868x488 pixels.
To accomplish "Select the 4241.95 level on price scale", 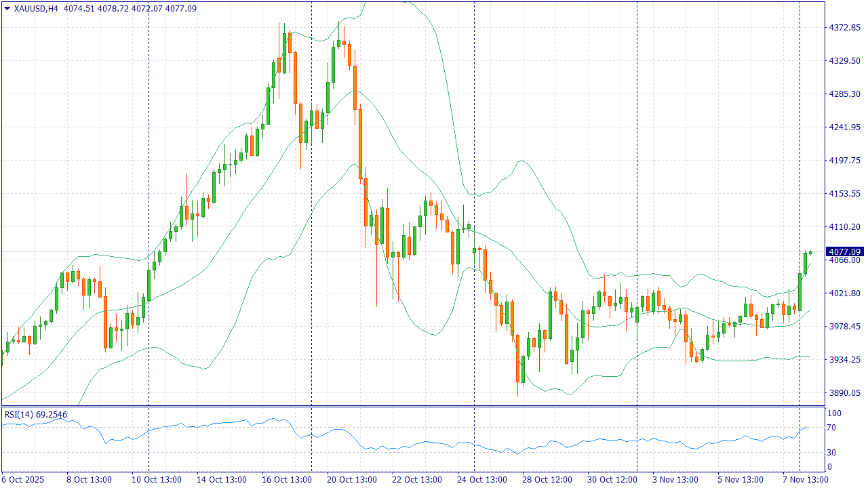I will [x=844, y=127].
